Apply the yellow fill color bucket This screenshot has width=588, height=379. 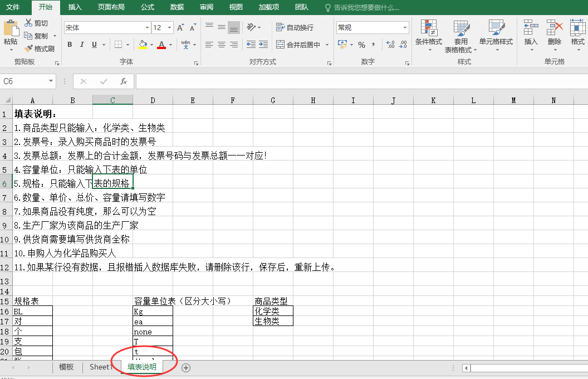143,45
